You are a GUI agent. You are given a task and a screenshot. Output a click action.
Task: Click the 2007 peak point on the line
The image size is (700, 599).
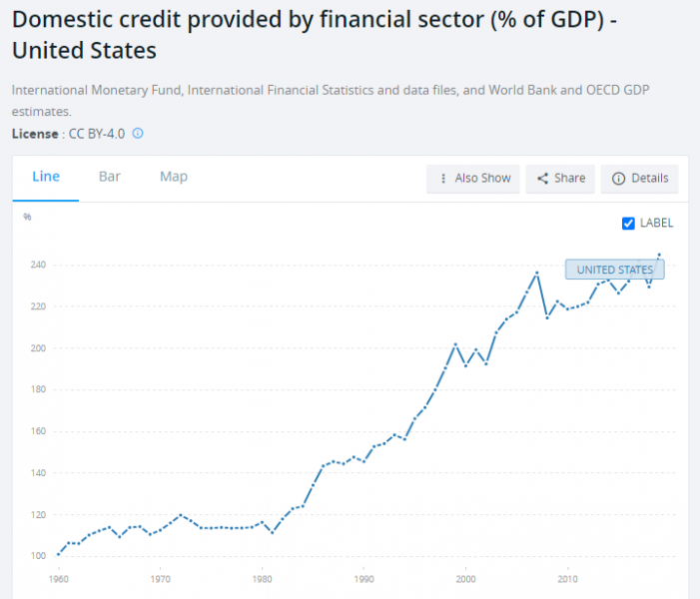pyautogui.click(x=537, y=273)
